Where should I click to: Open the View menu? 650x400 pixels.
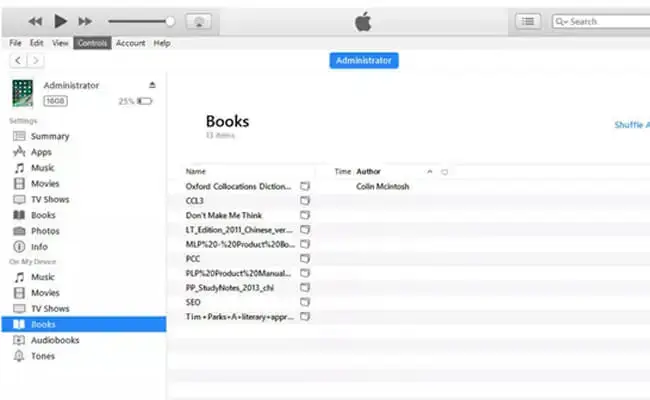pyautogui.click(x=60, y=43)
